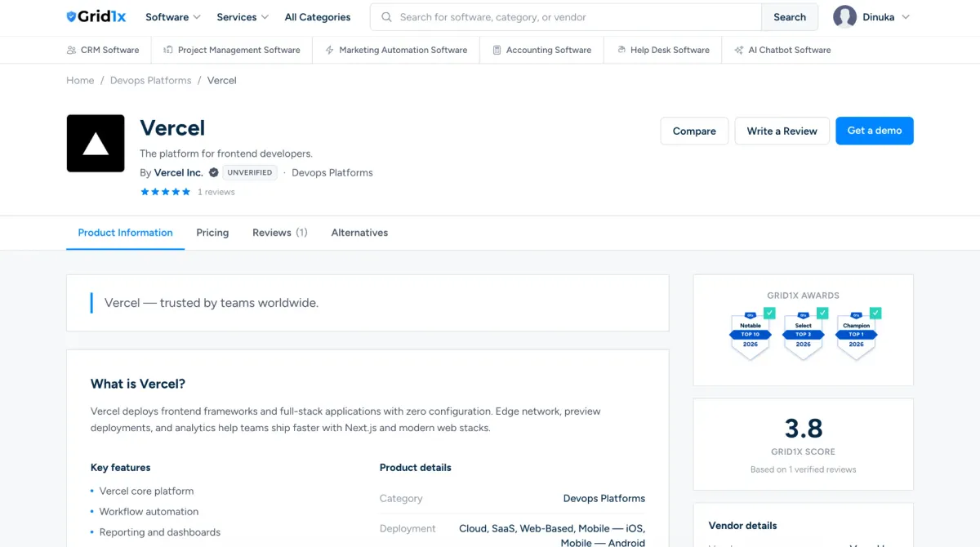
Task: Click the Search button
Action: pos(790,16)
